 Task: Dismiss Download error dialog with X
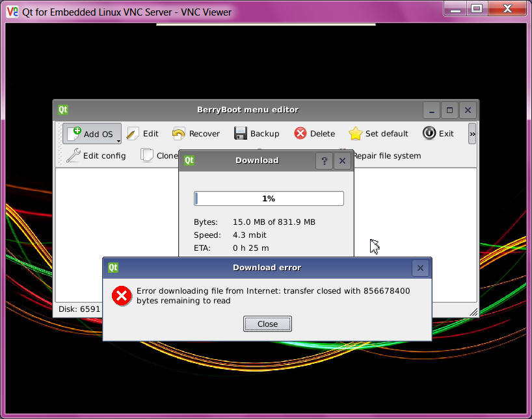coord(420,268)
